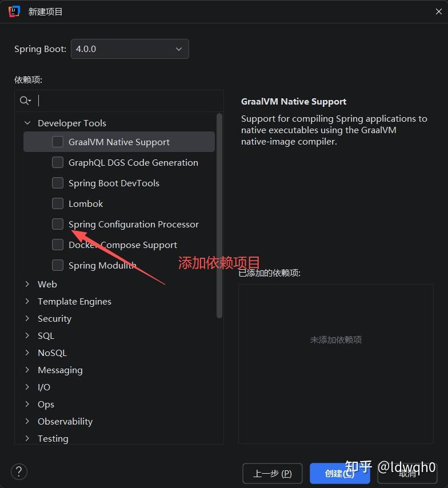Click the IntelliJ IDEA logo icon
This screenshot has width=448, height=488.
click(x=14, y=11)
